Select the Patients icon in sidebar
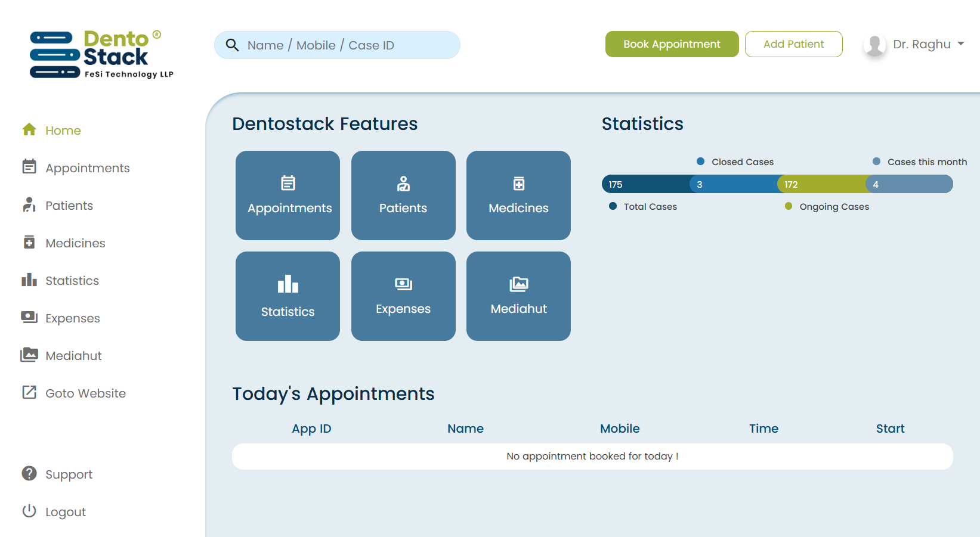 [x=29, y=205]
